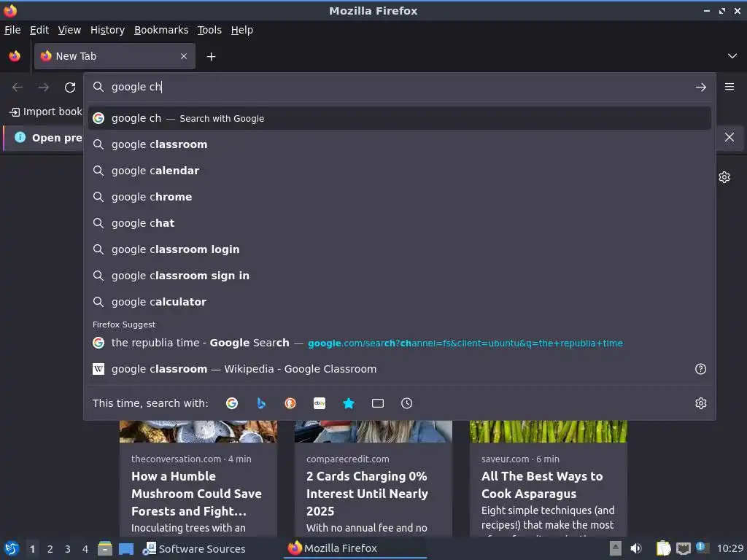Image resolution: width=747 pixels, height=560 pixels.
Task: Search history using the clock icon
Action: (407, 403)
